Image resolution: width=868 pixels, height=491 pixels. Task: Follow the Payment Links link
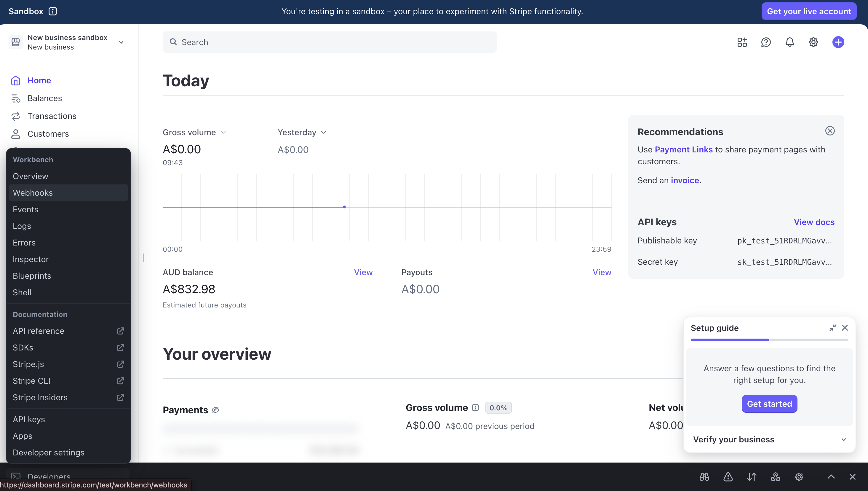pos(683,149)
